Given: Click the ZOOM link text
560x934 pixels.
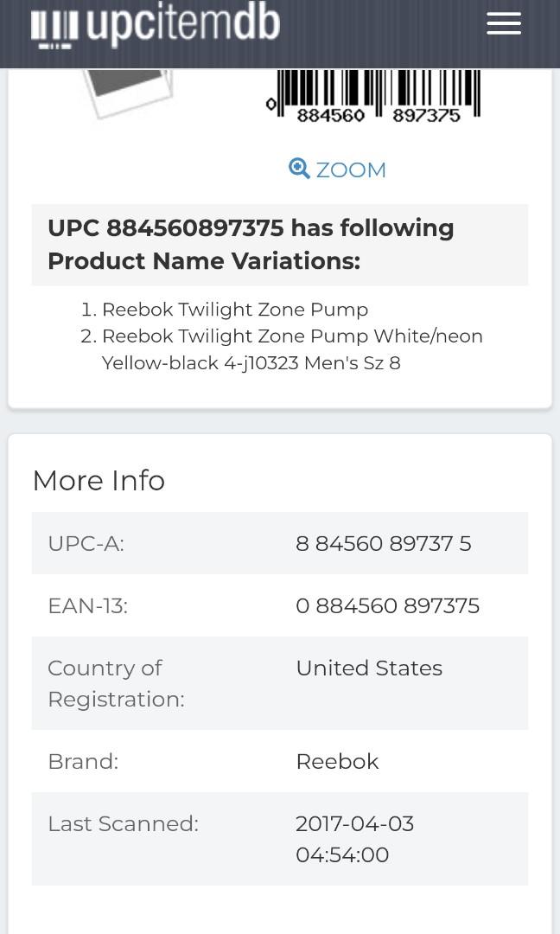Looking at the screenshot, I should (x=351, y=170).
